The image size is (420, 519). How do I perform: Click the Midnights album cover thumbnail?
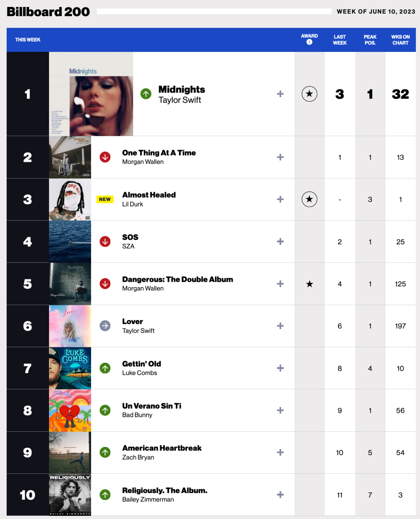coord(91,94)
